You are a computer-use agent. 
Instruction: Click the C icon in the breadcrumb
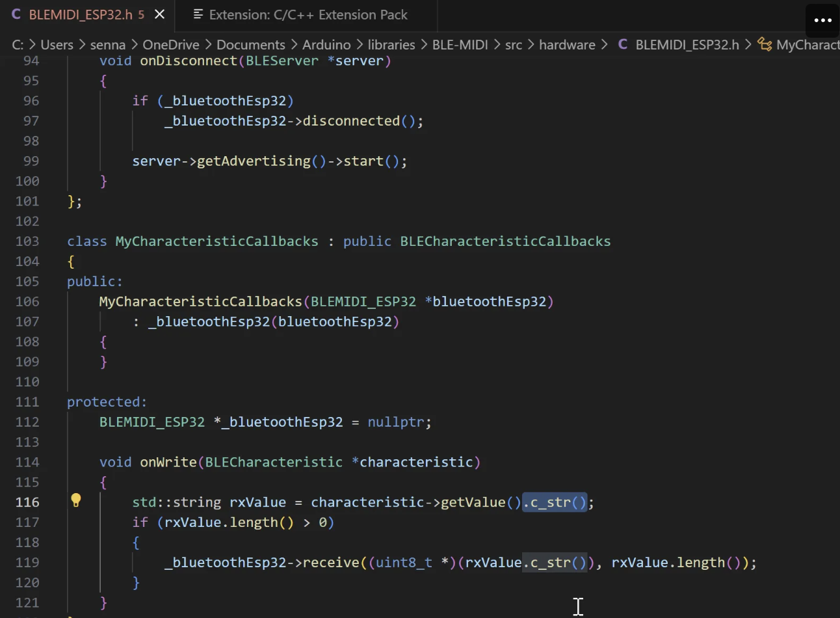(623, 44)
